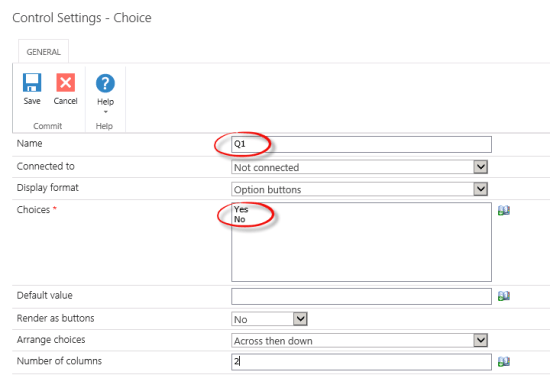Viewport: 550px width, 375px height.
Task: Click the 'Control Settings - Choice' title
Action: 82,18
